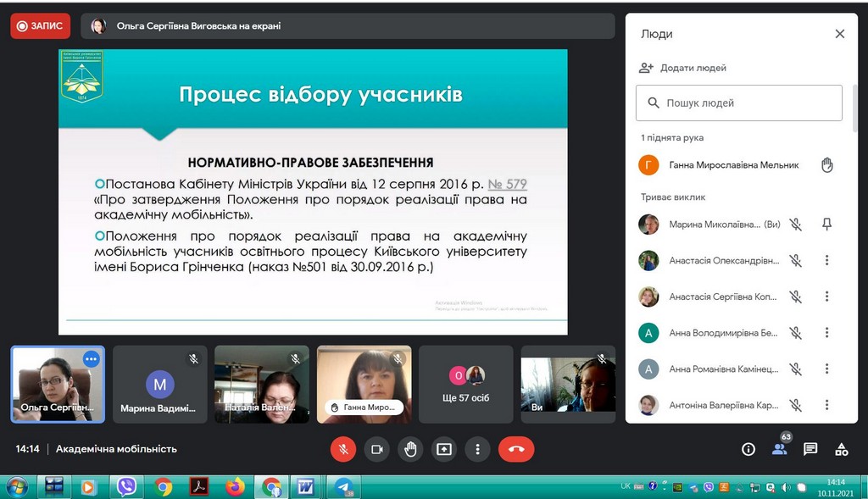The image size is (868, 499).
Task: Open the chat messages icon
Action: 810,449
